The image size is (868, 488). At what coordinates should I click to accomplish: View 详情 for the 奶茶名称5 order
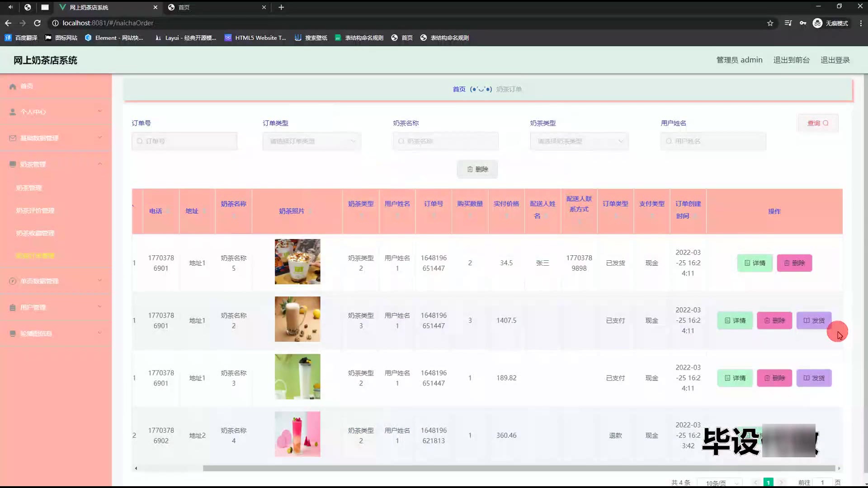point(755,263)
